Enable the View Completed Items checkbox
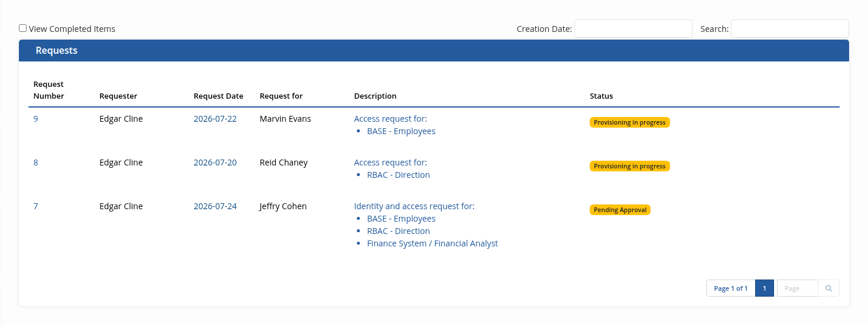 [x=22, y=28]
